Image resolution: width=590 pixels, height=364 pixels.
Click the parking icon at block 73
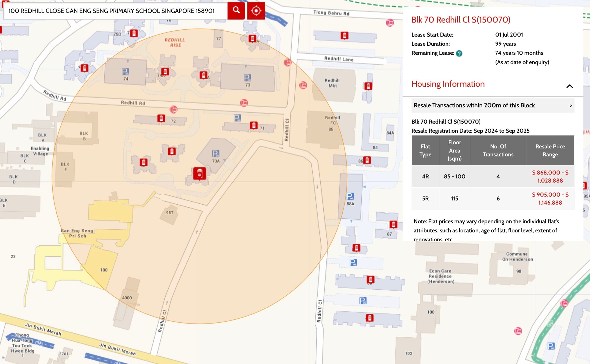[x=247, y=78]
